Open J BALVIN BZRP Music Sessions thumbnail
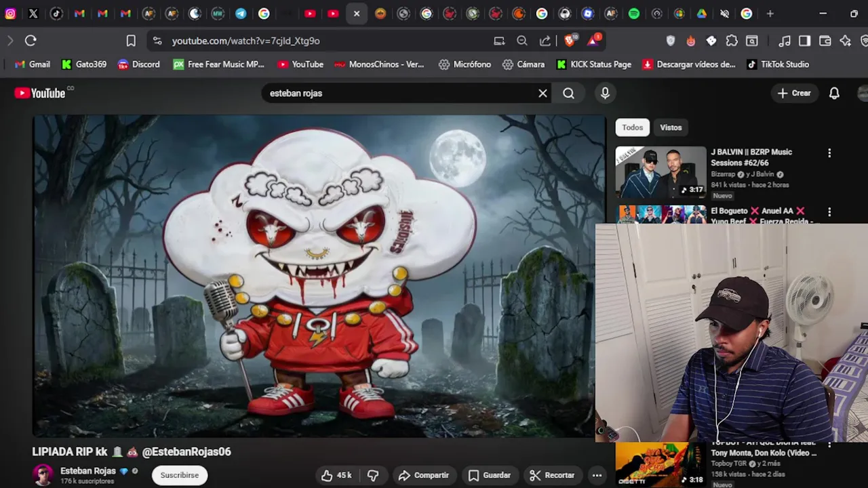This screenshot has width=868, height=488. [x=660, y=172]
